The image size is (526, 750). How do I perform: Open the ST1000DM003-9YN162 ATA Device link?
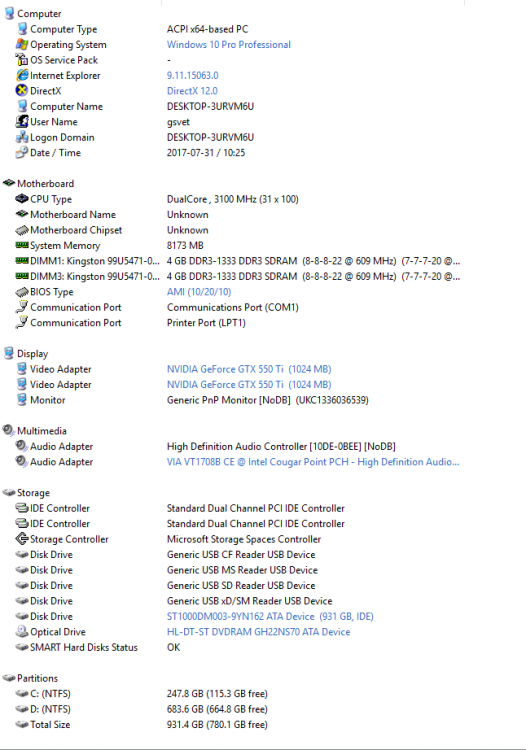(270, 616)
